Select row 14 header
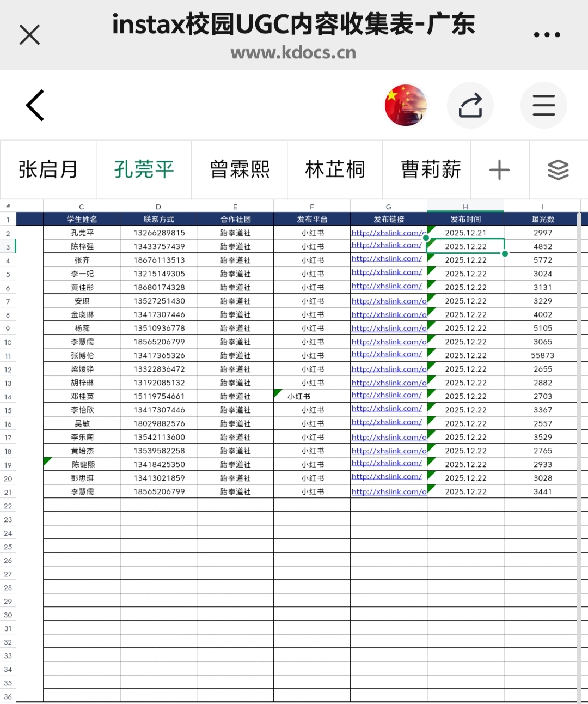The width and height of the screenshot is (588, 704). click(8, 397)
